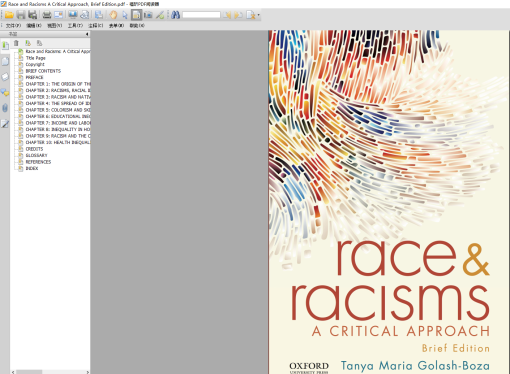Collapse the bookmarks panel with arrow
The image size is (510, 374).
87,34
